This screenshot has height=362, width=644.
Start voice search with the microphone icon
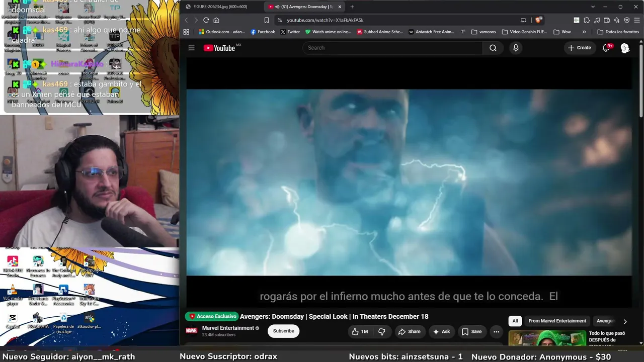[x=515, y=48]
